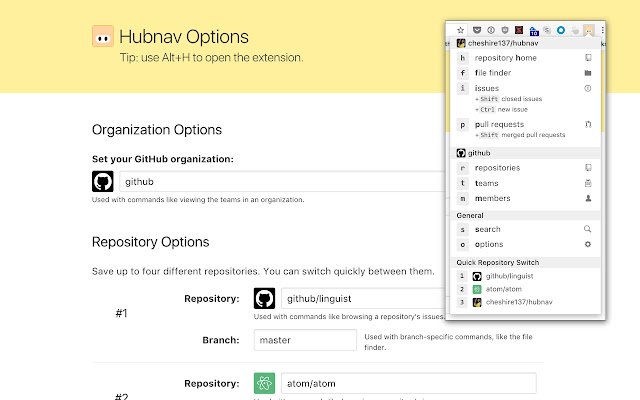Click the 'h' shortcut key badge
Image resolution: width=640 pixels, height=400 pixels.
click(x=462, y=58)
